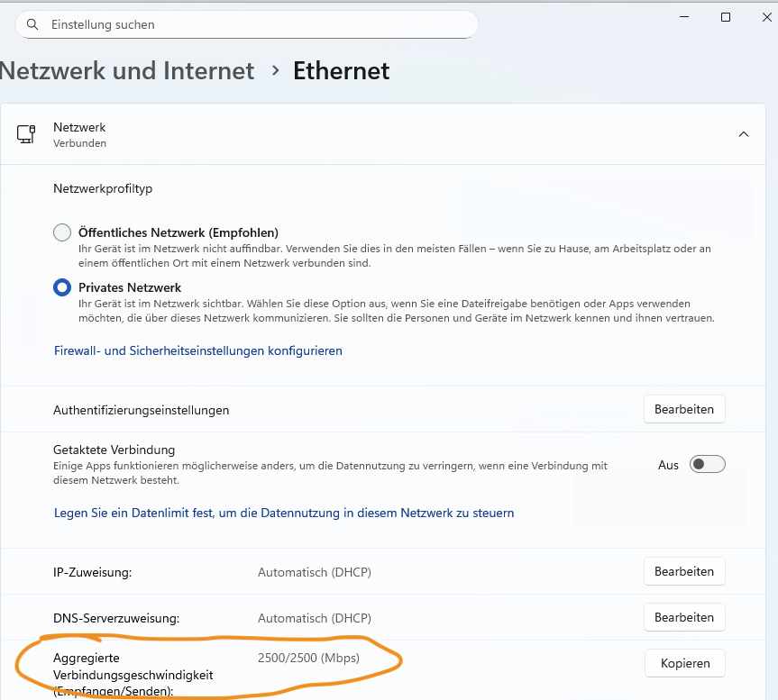Toggle the Getaktete Verbindung switch
778x700 pixels.
[707, 464]
